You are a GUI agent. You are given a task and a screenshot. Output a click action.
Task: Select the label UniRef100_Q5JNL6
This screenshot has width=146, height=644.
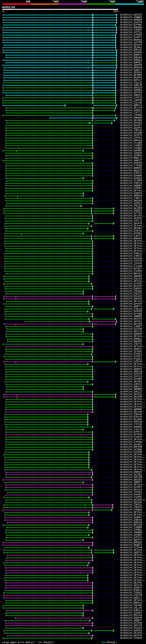click(131, 48)
